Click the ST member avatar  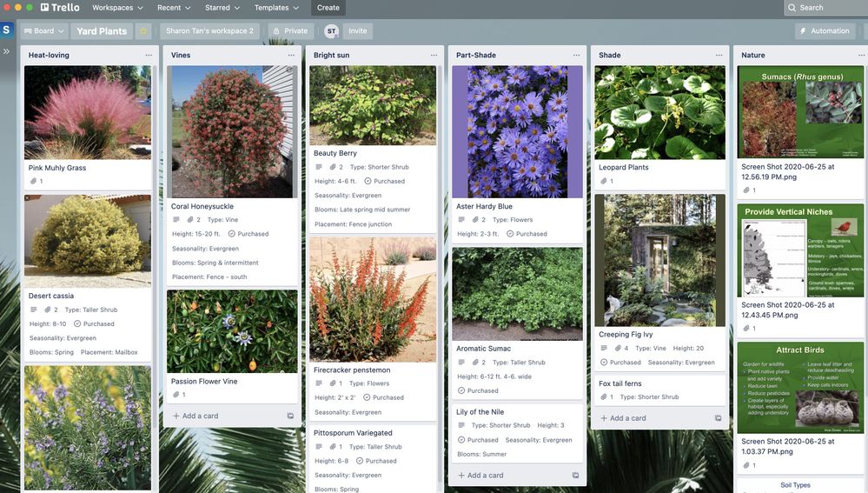click(x=331, y=31)
